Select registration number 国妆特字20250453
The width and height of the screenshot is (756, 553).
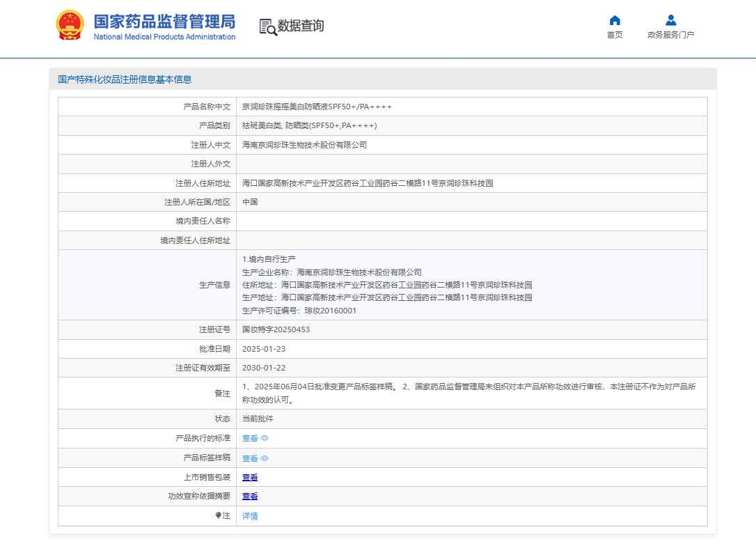pos(276,329)
